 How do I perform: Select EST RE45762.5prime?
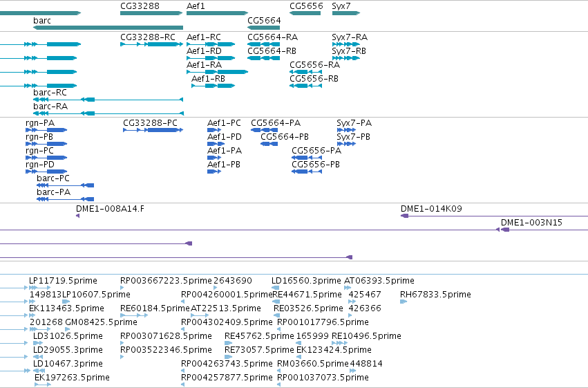point(259,336)
